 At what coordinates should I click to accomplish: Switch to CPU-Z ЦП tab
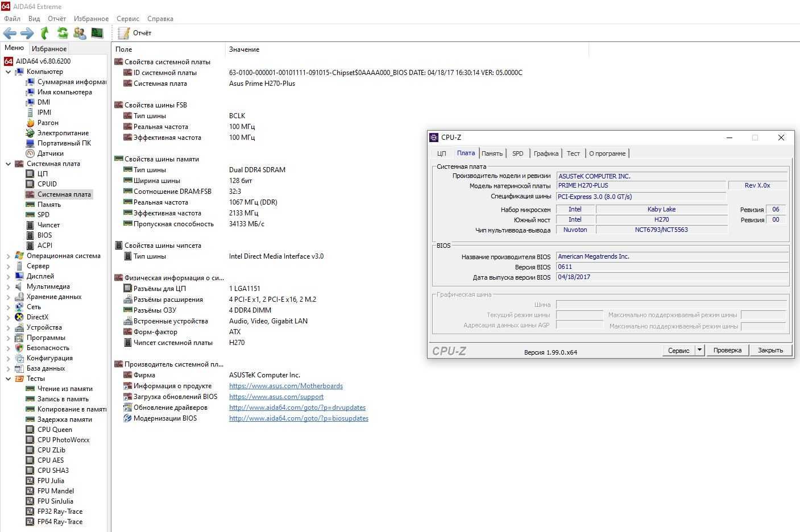click(442, 153)
